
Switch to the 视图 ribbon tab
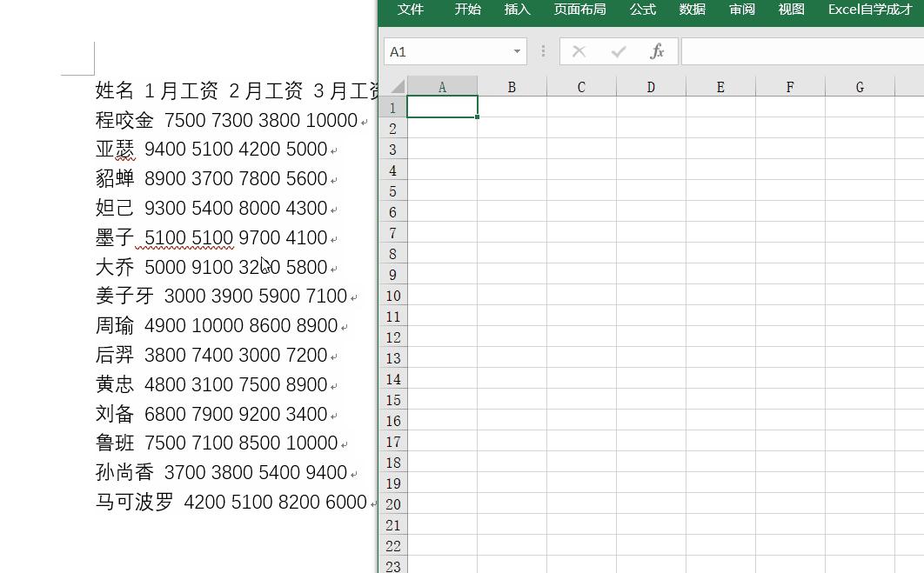point(790,10)
